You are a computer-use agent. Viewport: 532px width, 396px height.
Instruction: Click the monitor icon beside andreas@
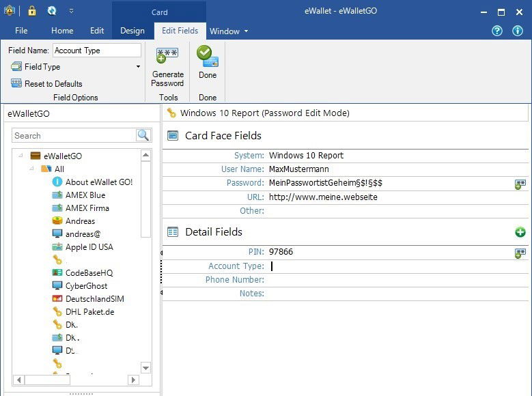pos(57,234)
